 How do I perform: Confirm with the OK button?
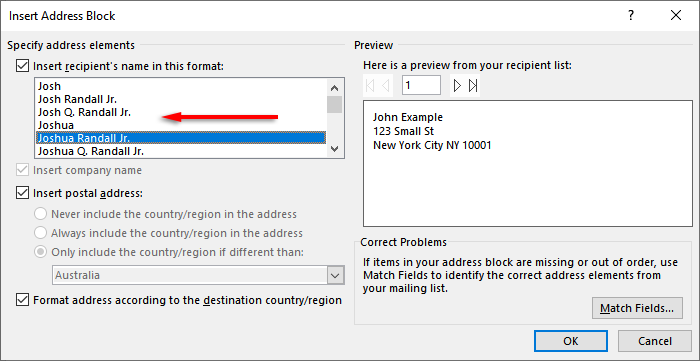click(x=571, y=341)
